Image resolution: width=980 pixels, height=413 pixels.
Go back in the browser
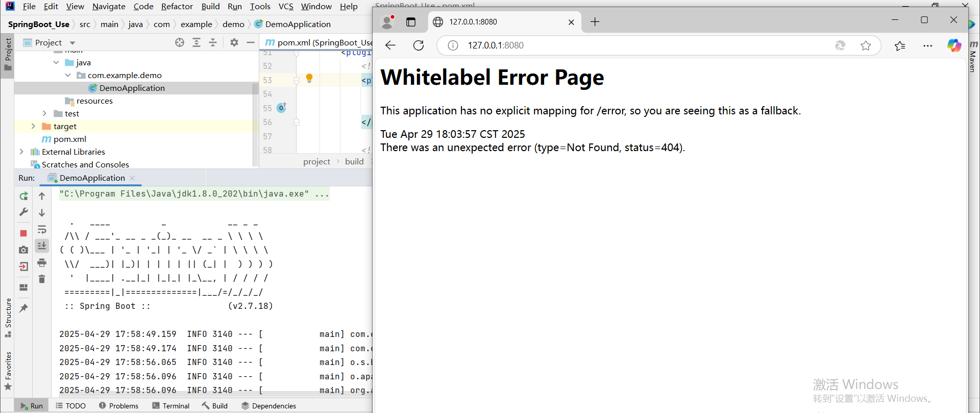pos(390,45)
